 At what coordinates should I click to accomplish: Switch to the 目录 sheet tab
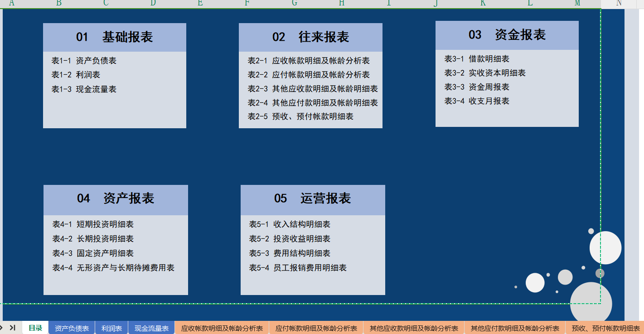[35, 328]
